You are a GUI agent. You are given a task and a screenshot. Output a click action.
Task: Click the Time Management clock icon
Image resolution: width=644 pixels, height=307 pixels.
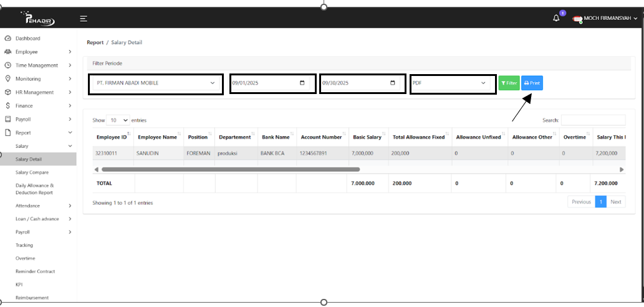pos(7,65)
